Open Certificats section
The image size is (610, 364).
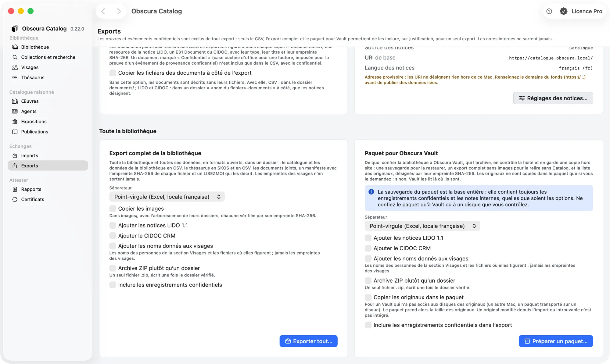pos(48,199)
